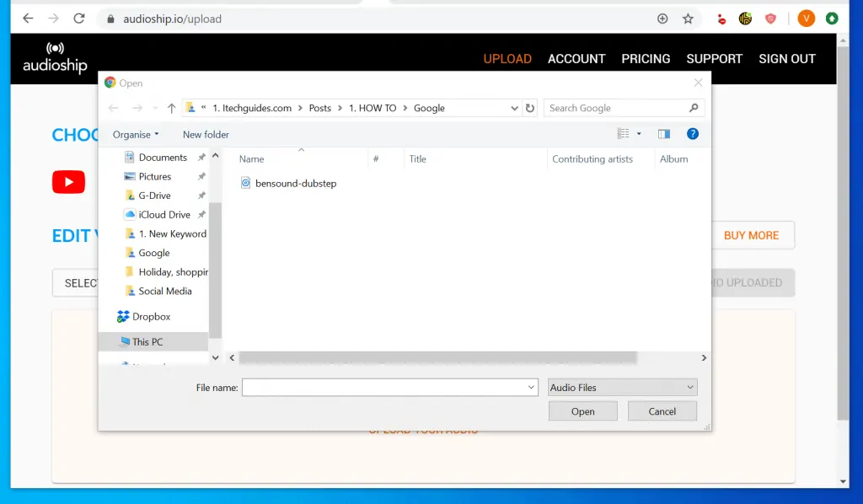The image size is (863, 504).
Task: Go up one folder level in the dialog
Action: point(171,109)
